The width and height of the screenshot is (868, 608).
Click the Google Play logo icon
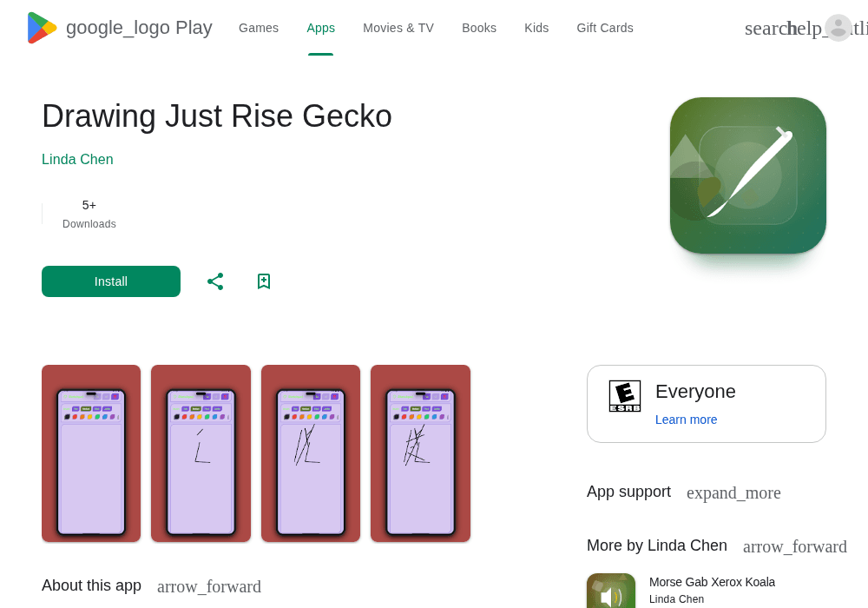(x=42, y=28)
